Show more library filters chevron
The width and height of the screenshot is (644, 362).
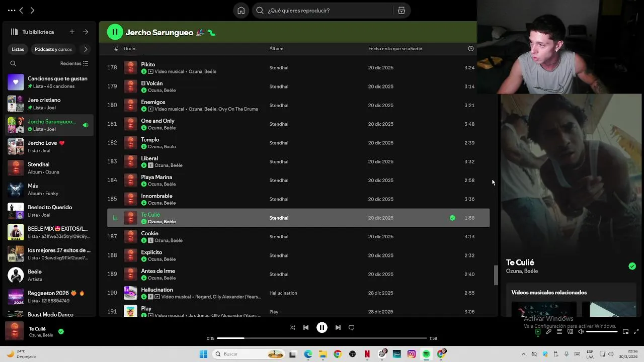coord(86,49)
